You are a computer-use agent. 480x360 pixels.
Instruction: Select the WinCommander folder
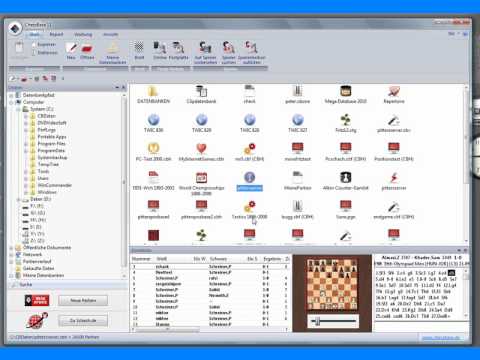55,185
